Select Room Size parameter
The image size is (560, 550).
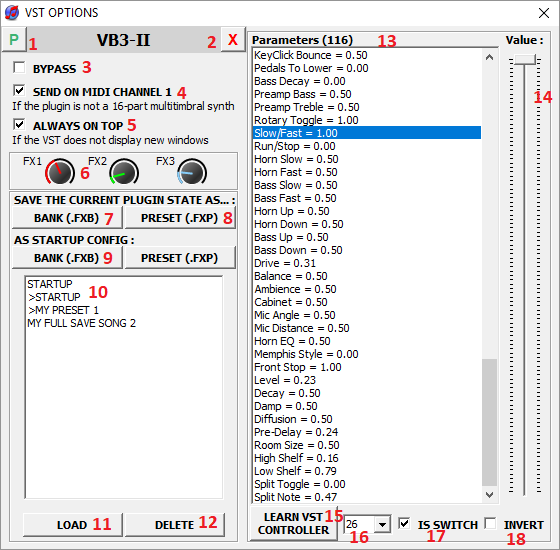pyautogui.click(x=367, y=445)
